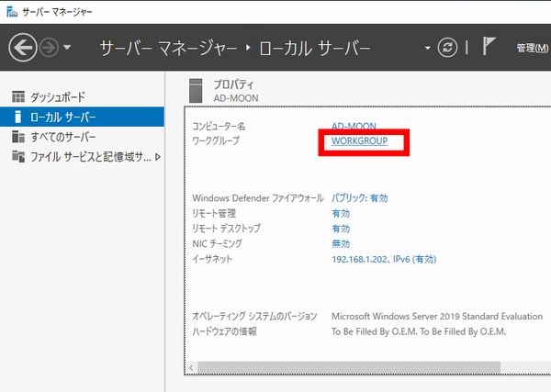Click the ハードウェアの情報 label
Screen dimensions: 551x392
pos(224,331)
